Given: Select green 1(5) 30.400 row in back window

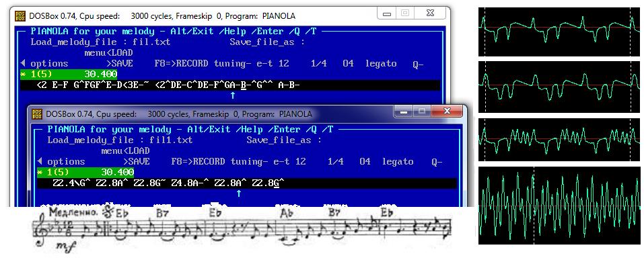Looking at the screenshot, I should (69, 75).
